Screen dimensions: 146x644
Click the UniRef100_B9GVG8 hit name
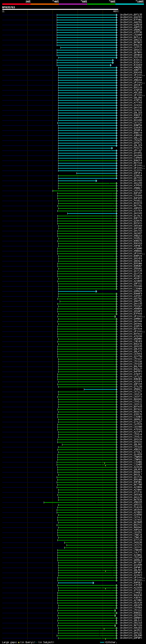click(131, 72)
